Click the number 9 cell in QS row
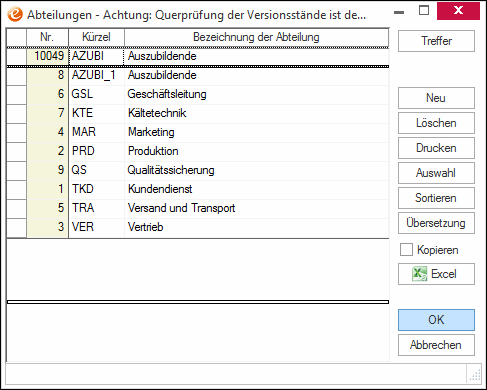The image size is (487, 390). (47, 170)
